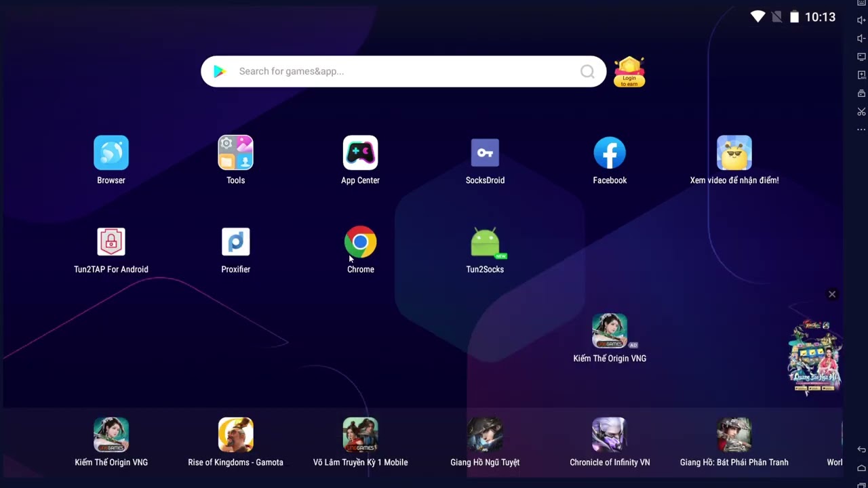The height and width of the screenshot is (488, 868).
Task: Open the Tun2Socks app
Action: pos(485,242)
